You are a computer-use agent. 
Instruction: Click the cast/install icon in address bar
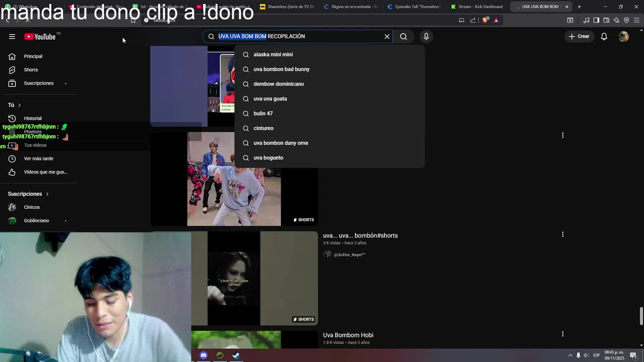(461, 20)
